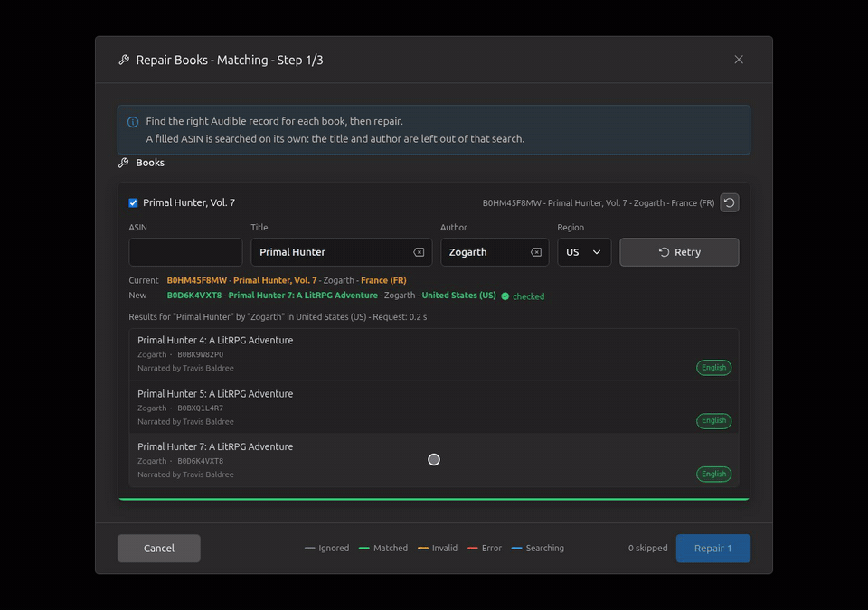This screenshot has height=610, width=868.
Task: Click the Matched legend entry
Action: pyautogui.click(x=383, y=548)
